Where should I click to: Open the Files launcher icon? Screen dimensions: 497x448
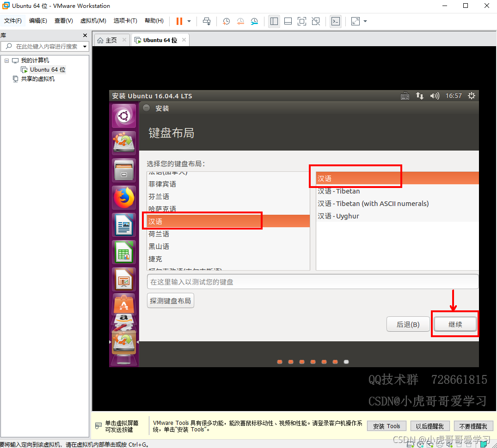[x=124, y=170]
